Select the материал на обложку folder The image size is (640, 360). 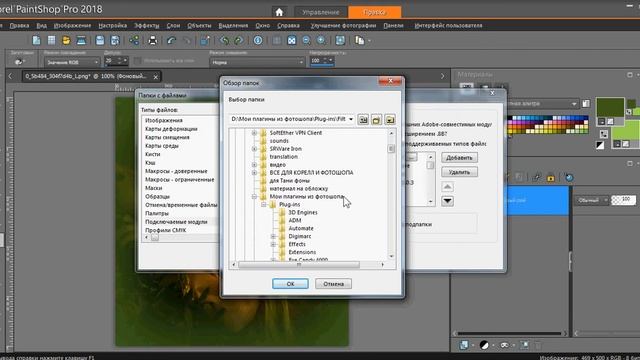298,189
